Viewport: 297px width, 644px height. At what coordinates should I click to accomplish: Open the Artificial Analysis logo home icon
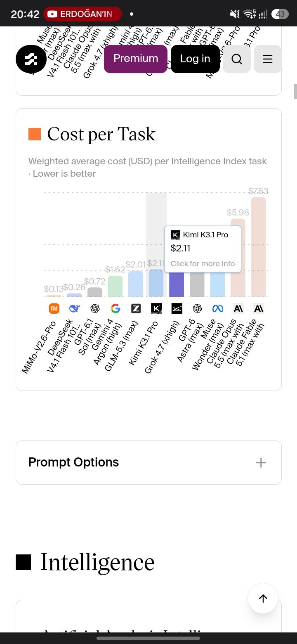point(32,59)
